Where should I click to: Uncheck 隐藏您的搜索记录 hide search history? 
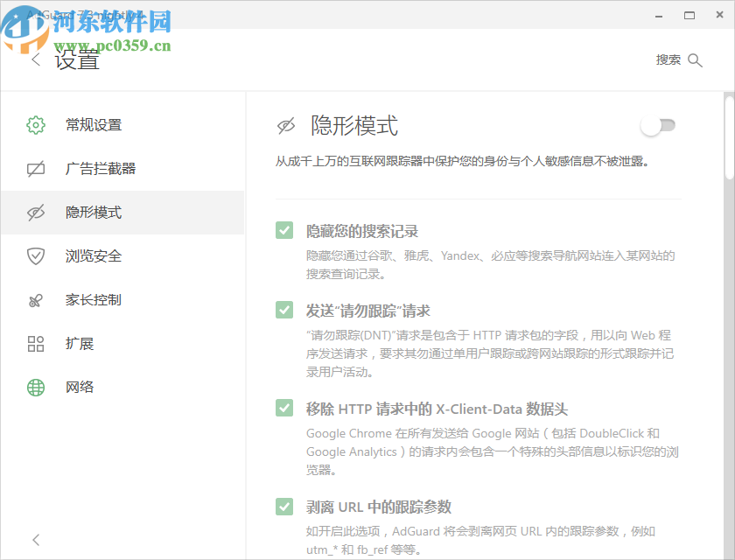(284, 229)
